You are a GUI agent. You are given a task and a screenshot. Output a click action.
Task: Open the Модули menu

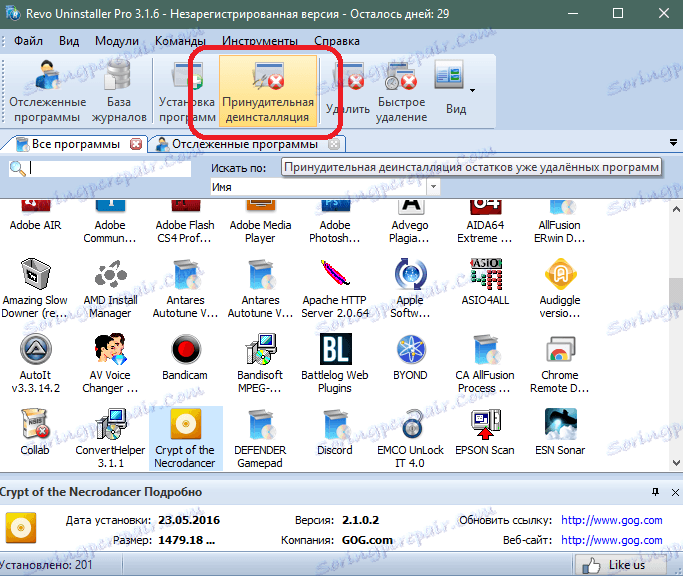[x=117, y=41]
